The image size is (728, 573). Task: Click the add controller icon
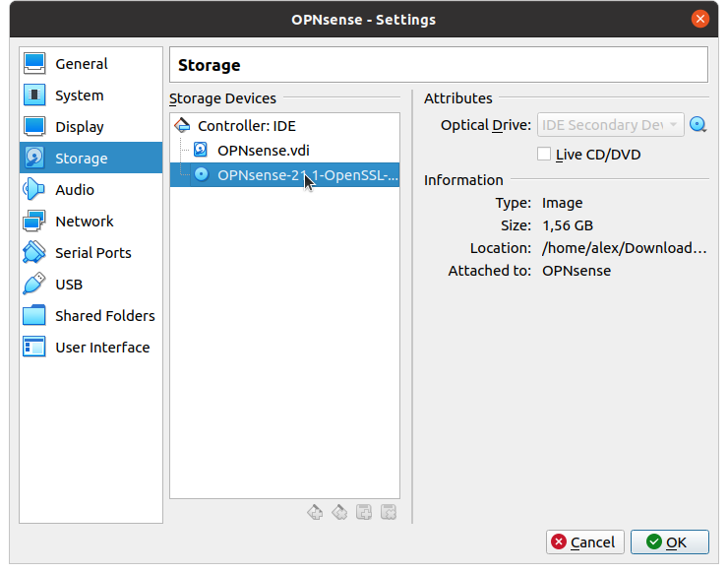click(315, 513)
